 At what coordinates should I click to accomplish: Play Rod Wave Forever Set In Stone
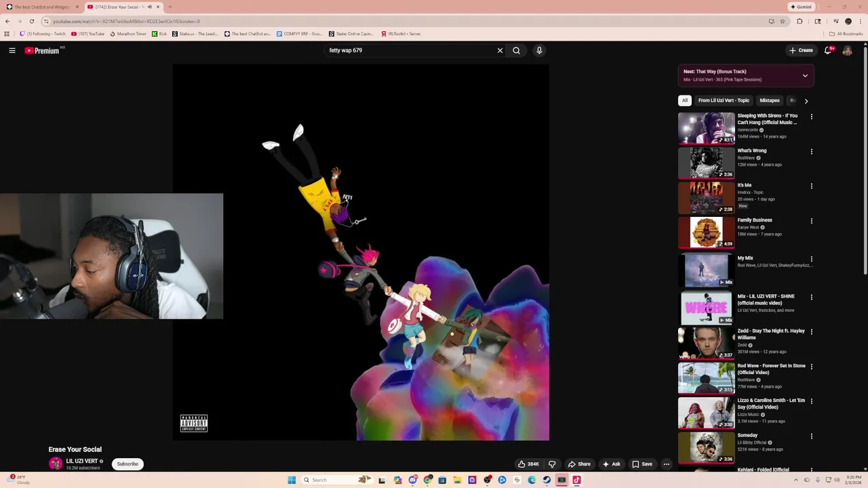tap(706, 378)
